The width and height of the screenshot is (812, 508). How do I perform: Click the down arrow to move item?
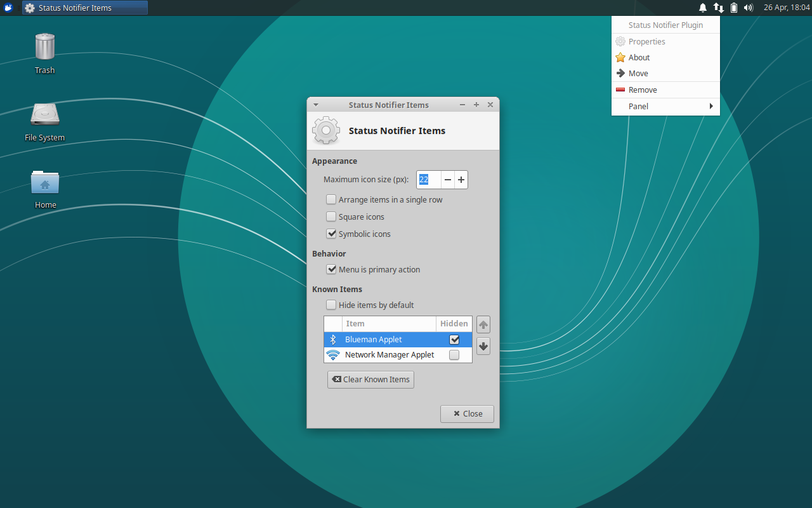(x=483, y=346)
